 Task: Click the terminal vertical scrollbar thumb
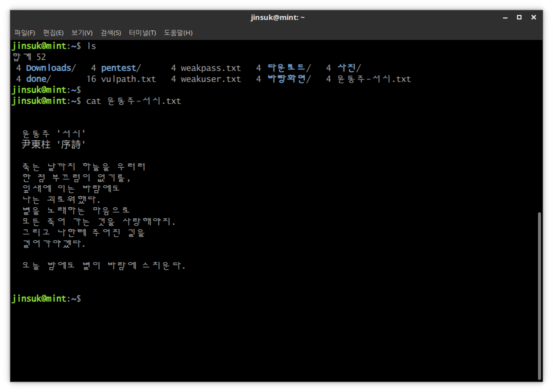(539, 296)
